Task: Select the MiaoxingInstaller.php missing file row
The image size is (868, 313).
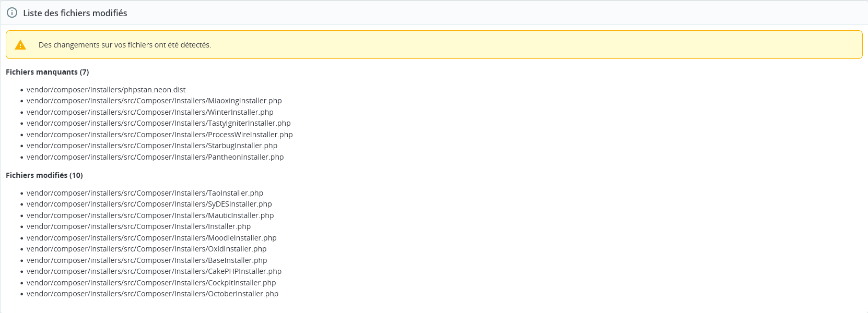Action: point(154,101)
